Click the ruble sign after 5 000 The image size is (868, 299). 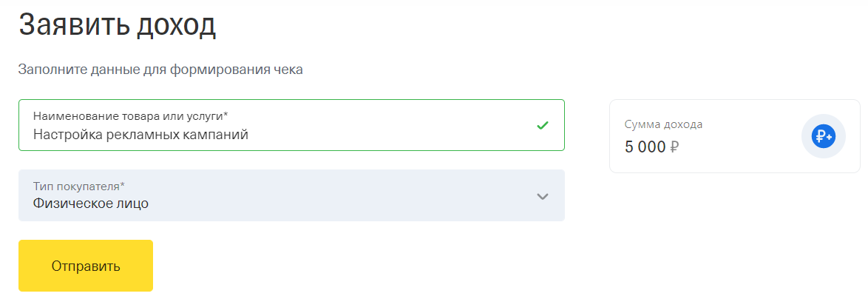(x=674, y=147)
